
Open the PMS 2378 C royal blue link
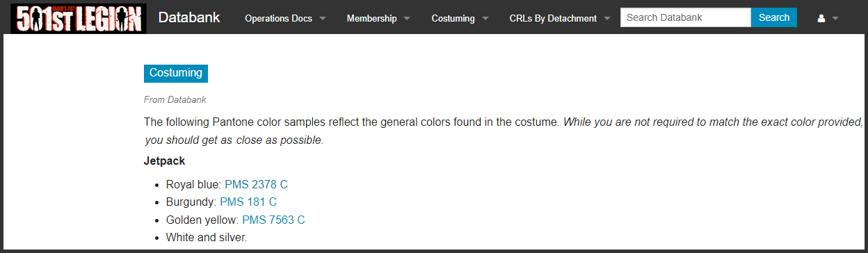pos(256,184)
